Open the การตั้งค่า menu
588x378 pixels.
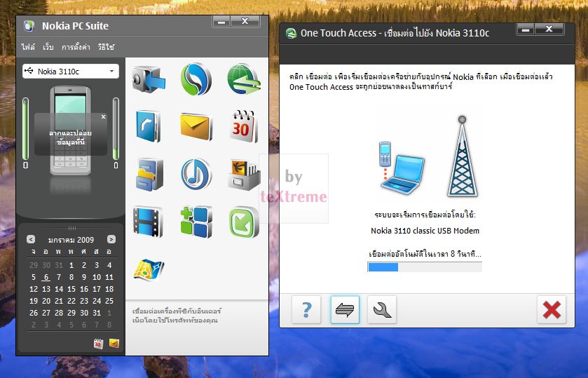(76, 47)
